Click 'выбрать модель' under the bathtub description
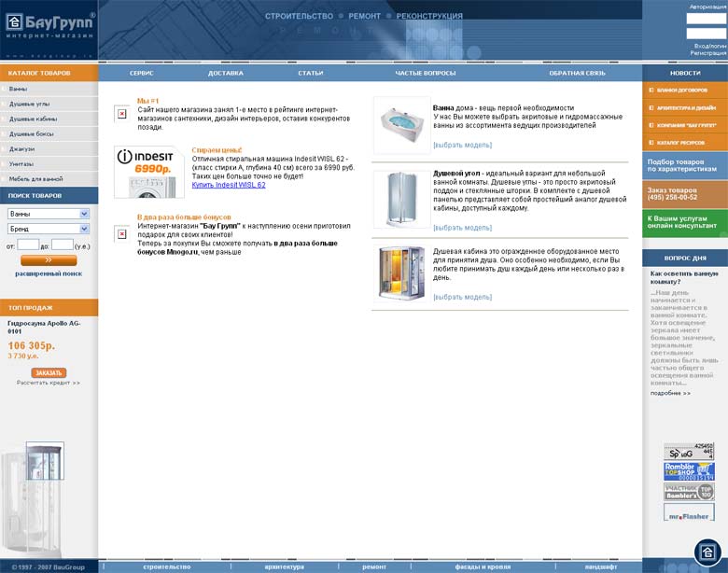 point(462,145)
